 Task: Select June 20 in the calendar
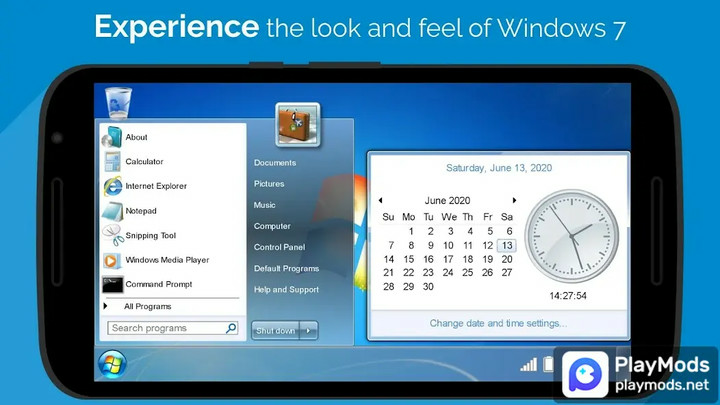point(507,259)
